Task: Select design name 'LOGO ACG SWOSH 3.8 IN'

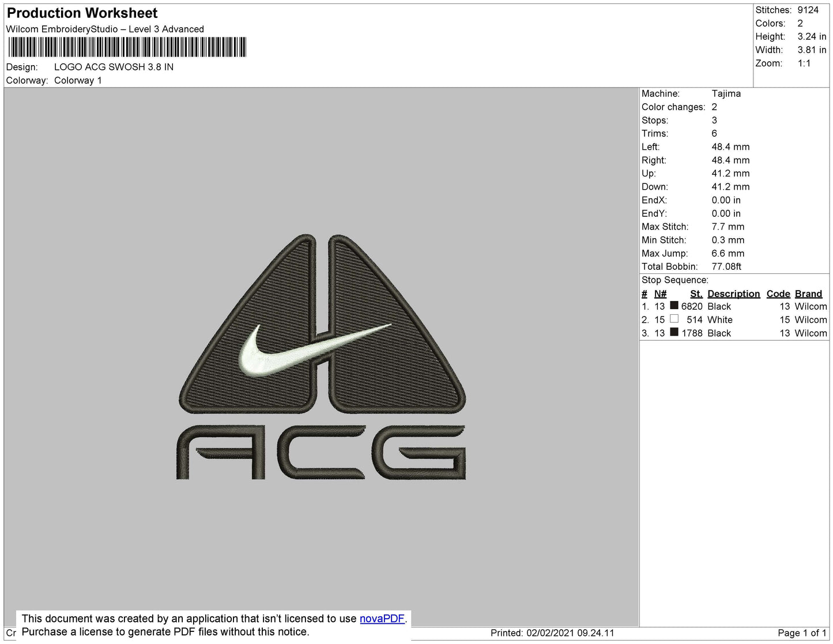Action: point(114,67)
